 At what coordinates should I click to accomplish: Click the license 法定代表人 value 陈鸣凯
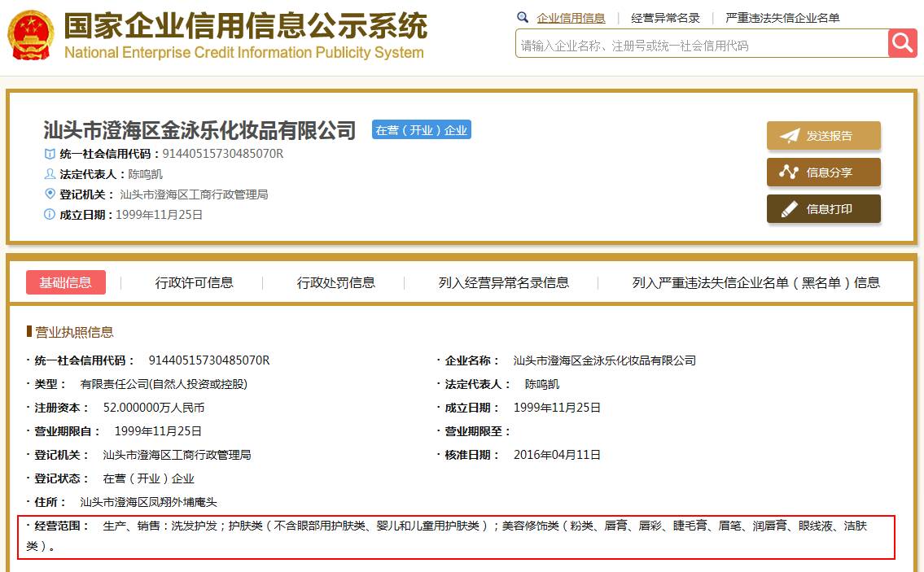point(542,384)
